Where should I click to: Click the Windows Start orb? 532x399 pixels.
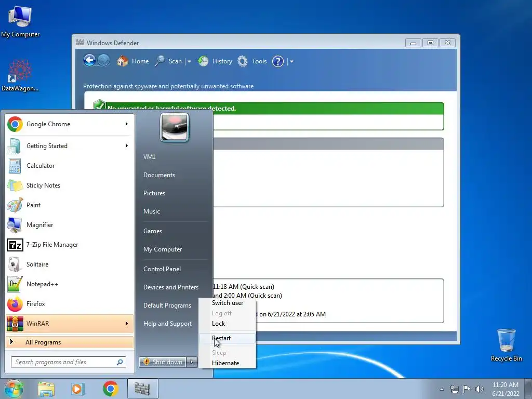pyautogui.click(x=14, y=389)
